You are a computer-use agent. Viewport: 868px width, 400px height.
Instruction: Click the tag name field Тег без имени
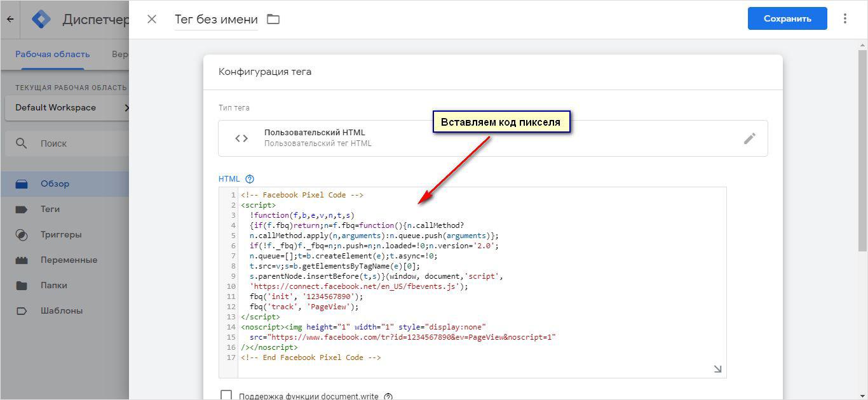tap(216, 19)
